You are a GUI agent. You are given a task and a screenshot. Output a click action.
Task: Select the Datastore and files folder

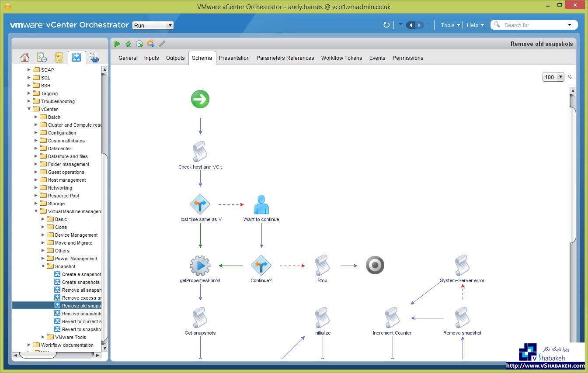pos(64,156)
